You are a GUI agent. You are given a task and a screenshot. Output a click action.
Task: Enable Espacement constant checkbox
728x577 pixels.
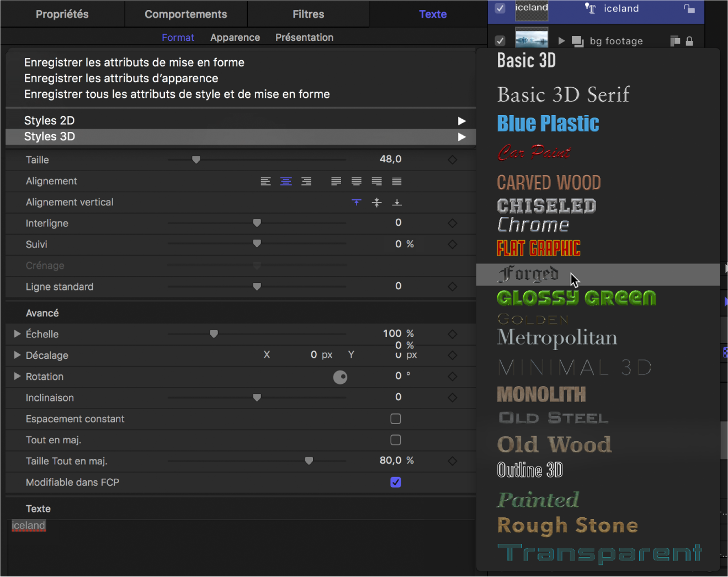[396, 419]
